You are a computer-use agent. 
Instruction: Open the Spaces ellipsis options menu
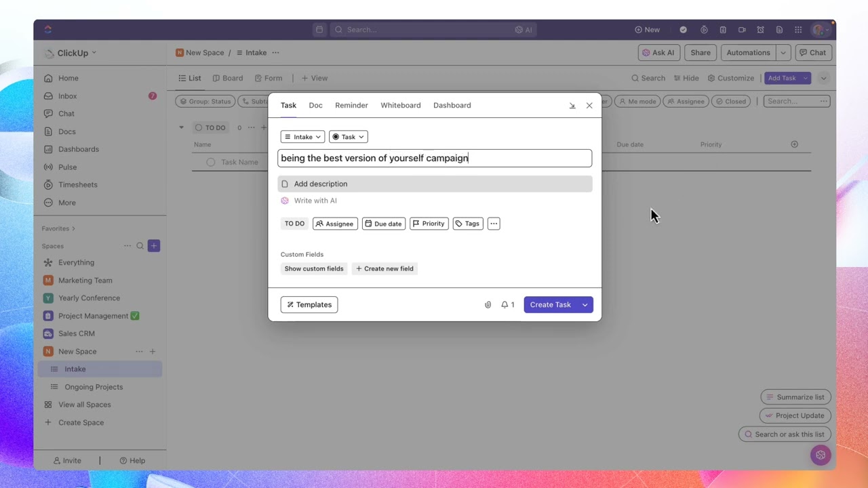pos(127,246)
